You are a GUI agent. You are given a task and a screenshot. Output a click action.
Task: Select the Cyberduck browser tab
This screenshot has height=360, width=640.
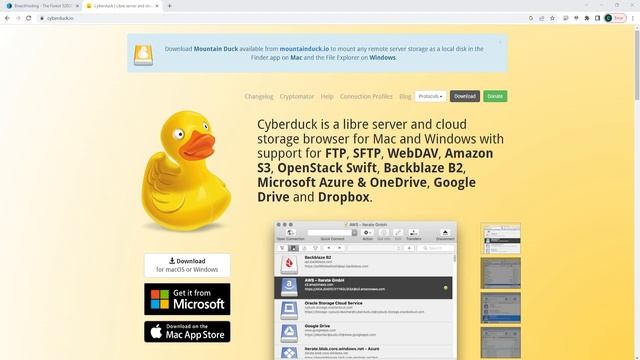[x=122, y=6]
